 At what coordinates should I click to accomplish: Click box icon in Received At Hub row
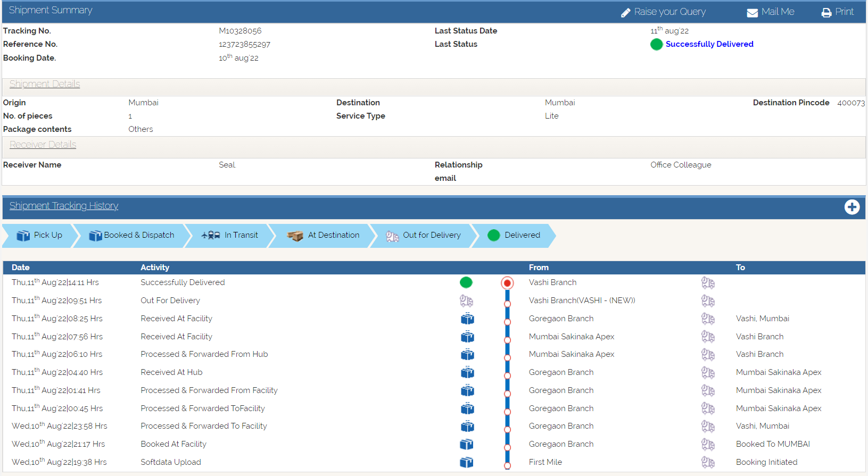467,372
